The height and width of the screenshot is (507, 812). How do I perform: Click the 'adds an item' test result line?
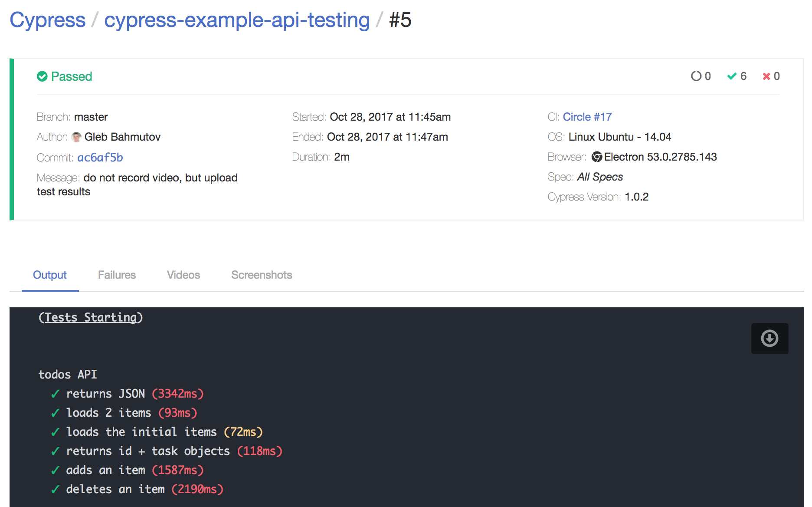click(x=134, y=470)
